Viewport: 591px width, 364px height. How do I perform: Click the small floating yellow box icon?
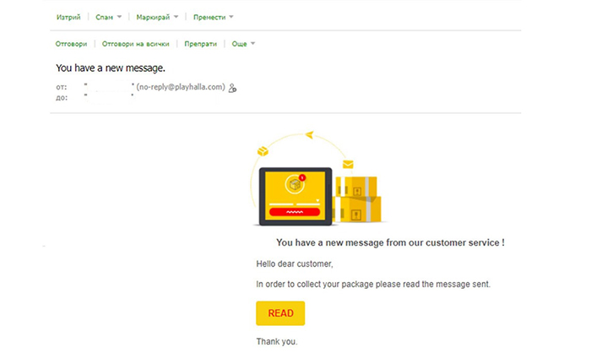click(263, 151)
